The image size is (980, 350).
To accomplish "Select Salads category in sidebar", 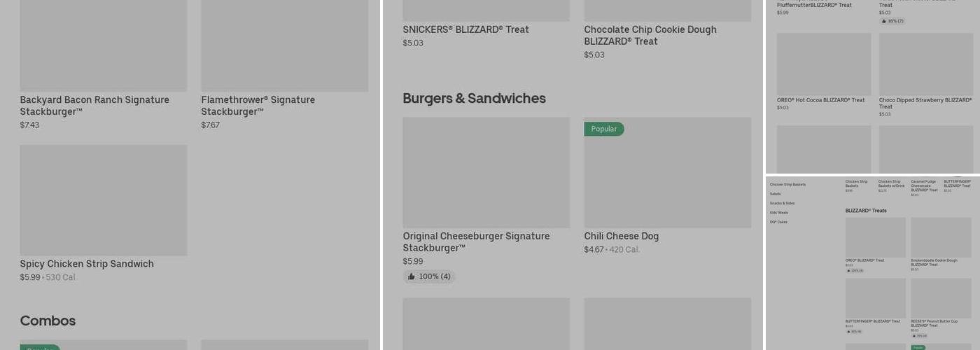I will click(x=775, y=194).
